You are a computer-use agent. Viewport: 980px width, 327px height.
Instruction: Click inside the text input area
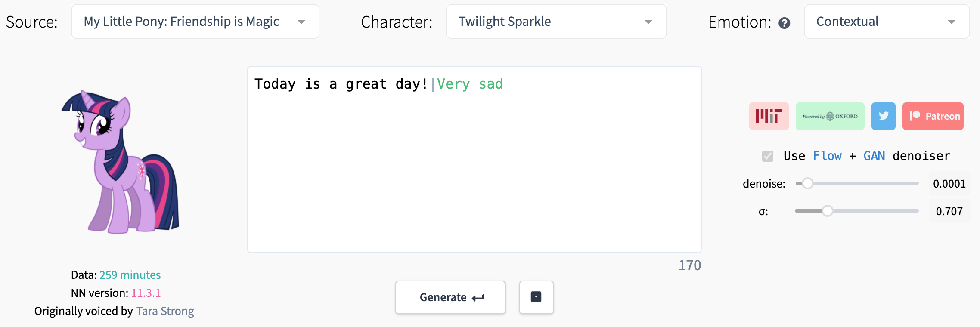click(474, 160)
